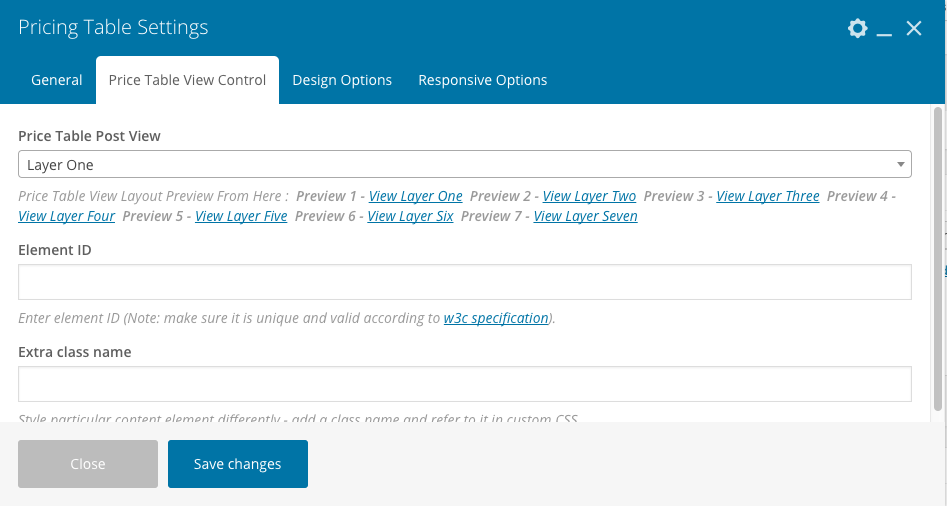This screenshot has width=947, height=506.
Task: Click the View Layer Three link
Action: click(x=768, y=196)
